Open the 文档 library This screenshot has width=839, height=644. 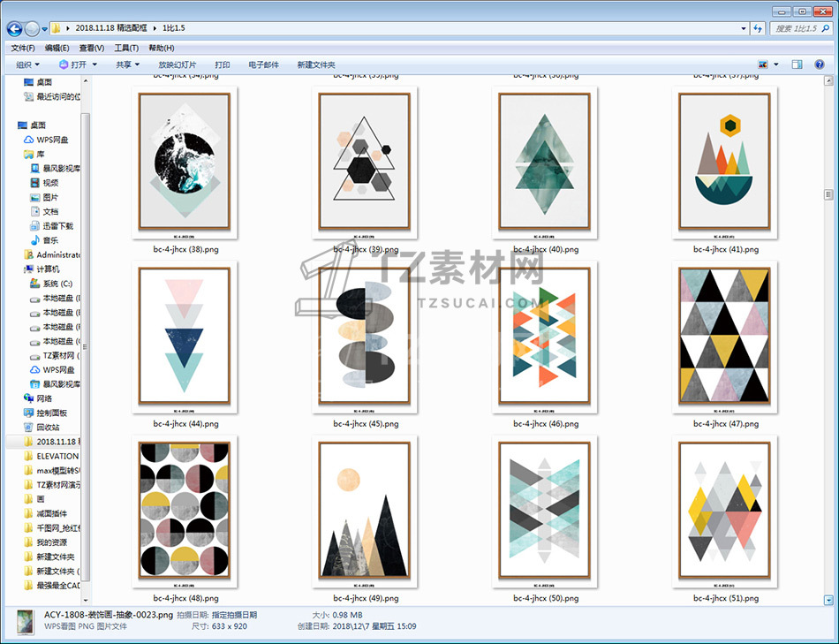[44, 212]
